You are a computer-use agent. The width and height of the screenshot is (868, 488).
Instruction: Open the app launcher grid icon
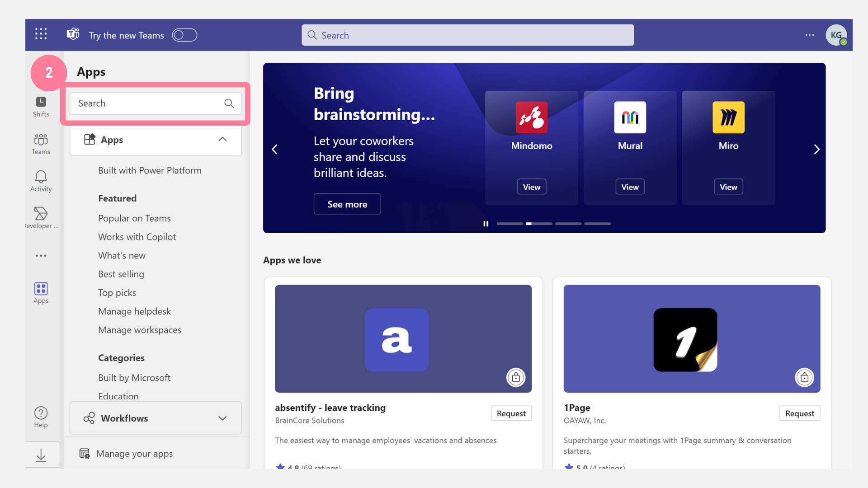pyautogui.click(x=41, y=34)
